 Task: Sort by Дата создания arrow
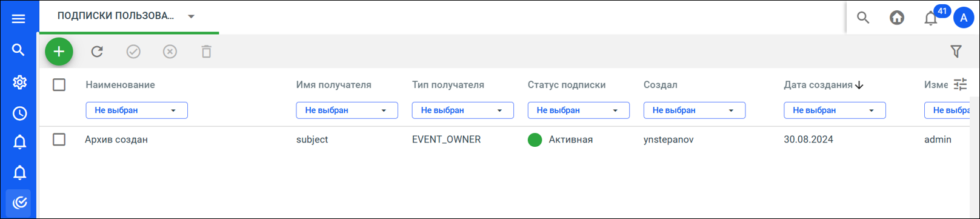tap(859, 85)
